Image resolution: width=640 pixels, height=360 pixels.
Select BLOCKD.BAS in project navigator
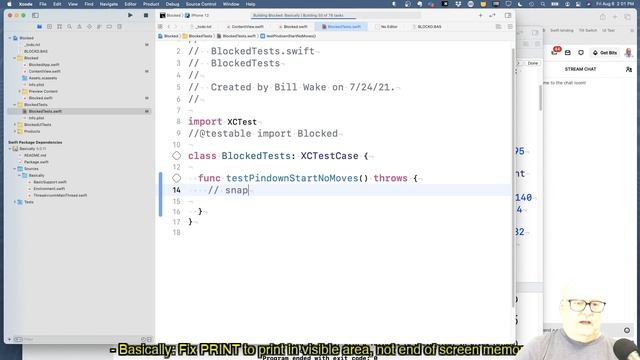pos(36,51)
